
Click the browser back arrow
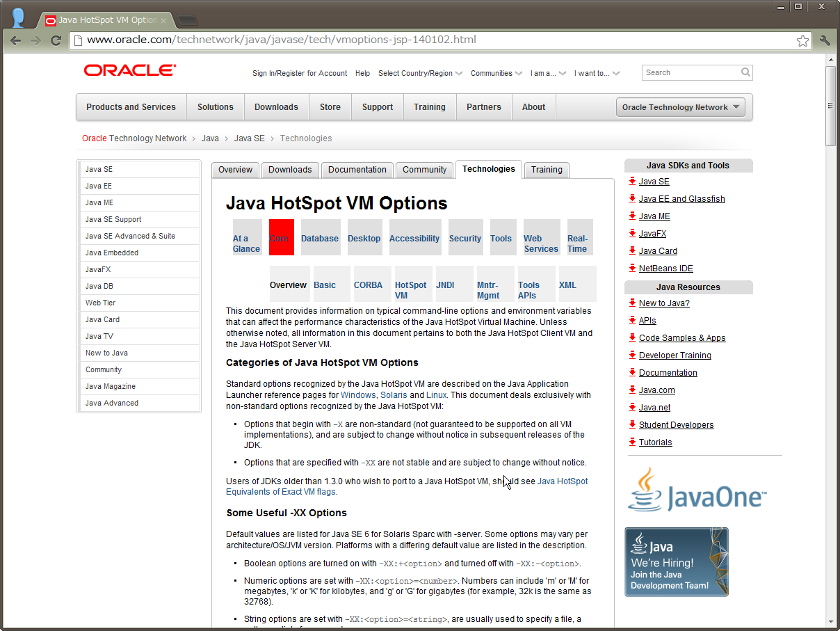point(15,40)
